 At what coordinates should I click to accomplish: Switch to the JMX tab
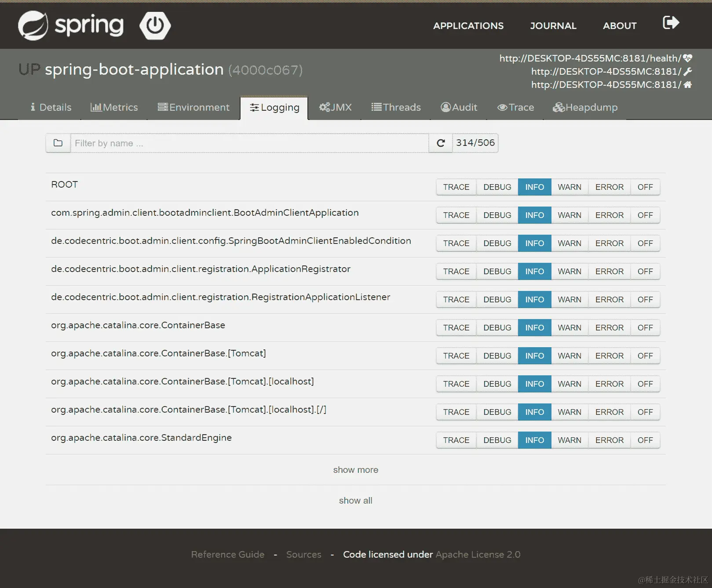(x=335, y=107)
